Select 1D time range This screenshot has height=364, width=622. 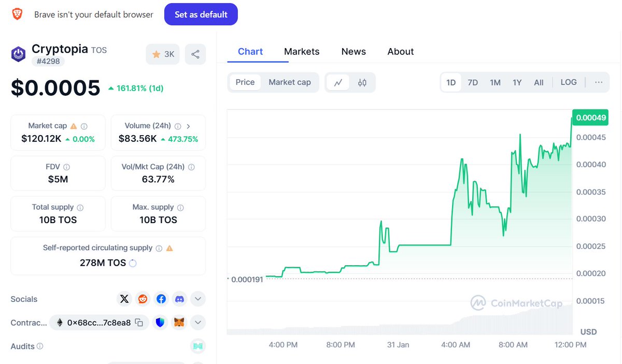[x=451, y=82]
